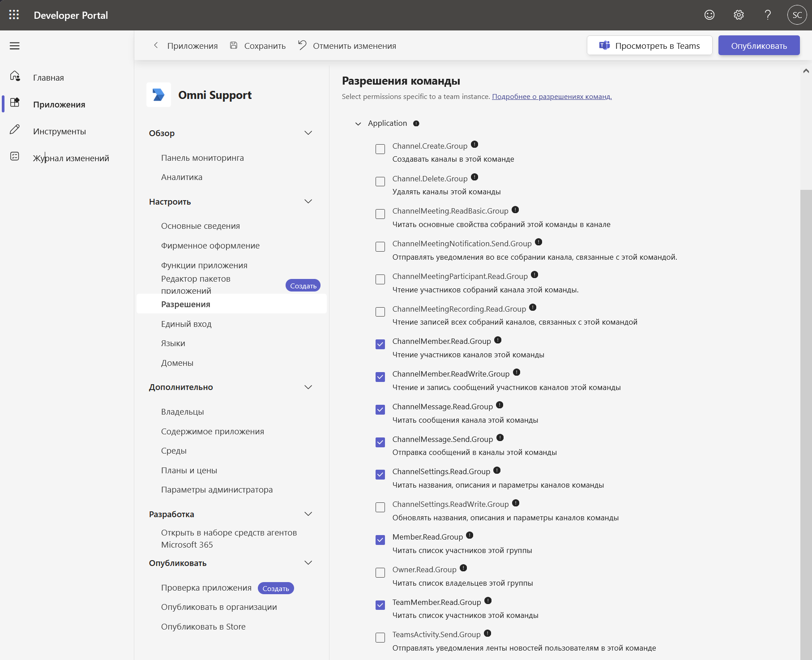Open the settings gear icon
The width and height of the screenshot is (812, 660).
[x=739, y=15]
